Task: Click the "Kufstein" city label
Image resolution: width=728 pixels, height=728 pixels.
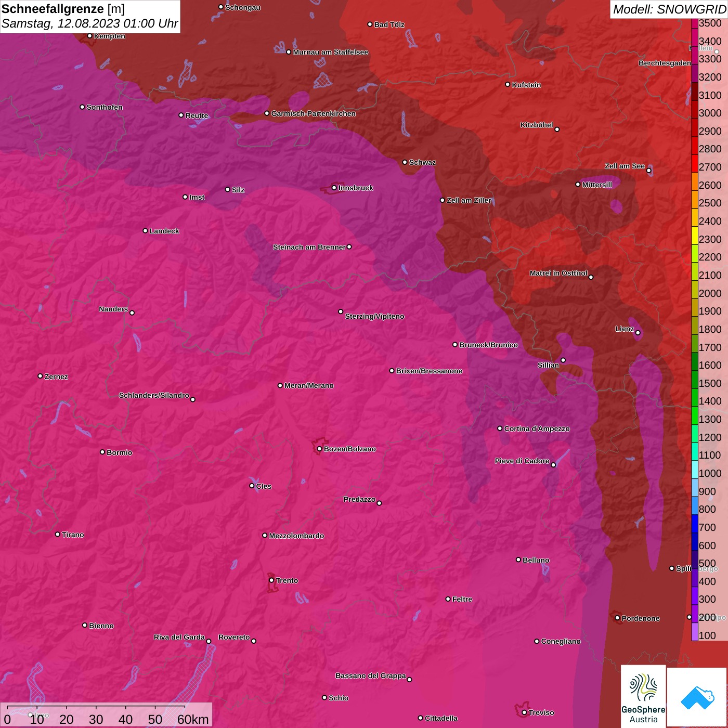Action: (526, 85)
